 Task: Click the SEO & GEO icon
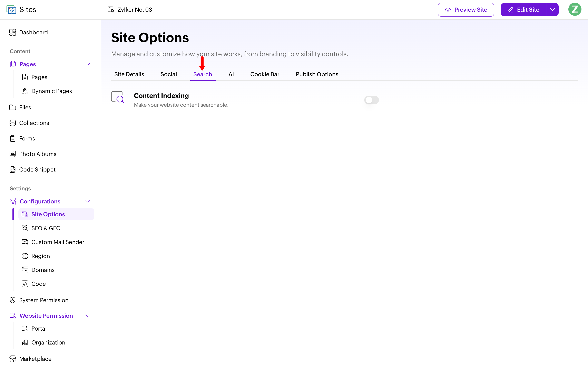pos(25,228)
